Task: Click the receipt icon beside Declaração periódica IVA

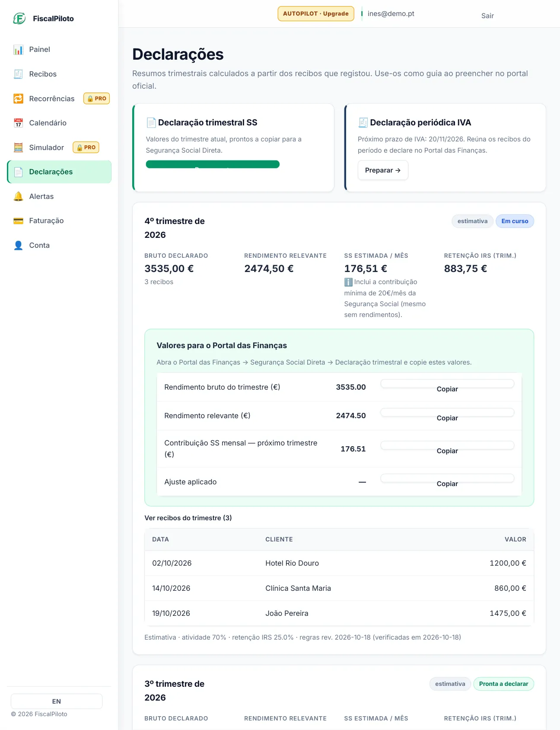Action: click(x=363, y=123)
